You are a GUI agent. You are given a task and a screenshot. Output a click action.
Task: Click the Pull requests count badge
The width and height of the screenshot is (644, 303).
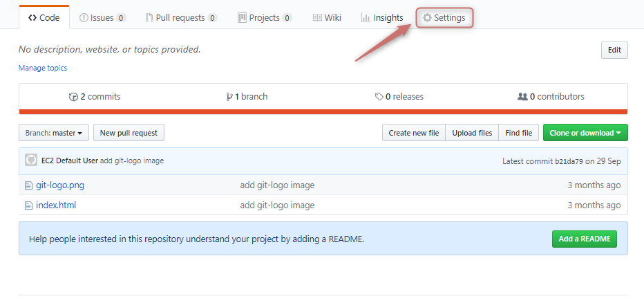point(212,18)
